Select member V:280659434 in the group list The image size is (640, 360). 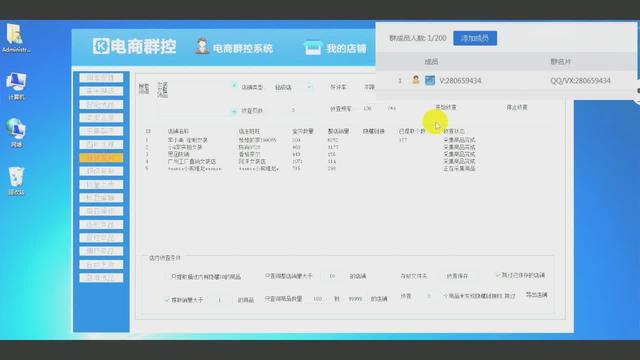click(x=460, y=80)
